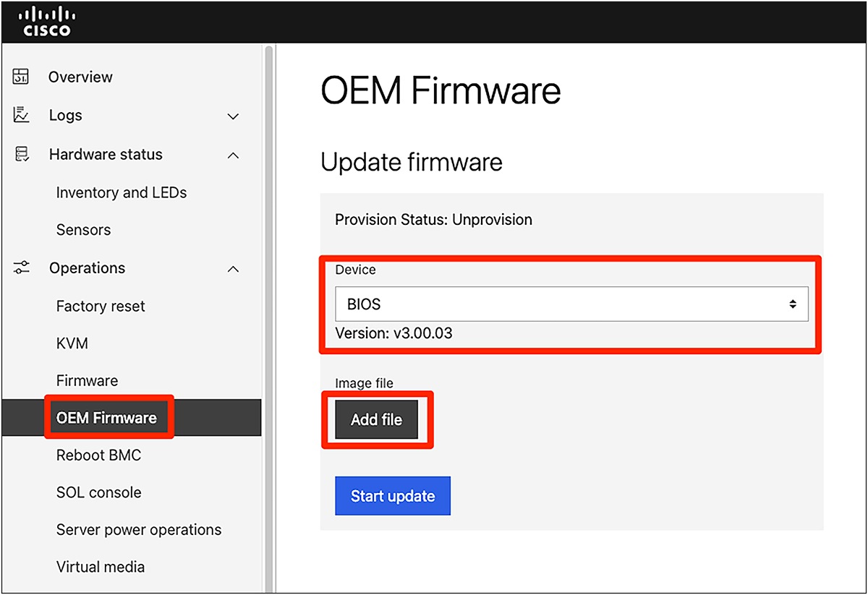Image resolution: width=868 pixels, height=595 pixels.
Task: Click the Logs chart icon
Action: tap(22, 115)
